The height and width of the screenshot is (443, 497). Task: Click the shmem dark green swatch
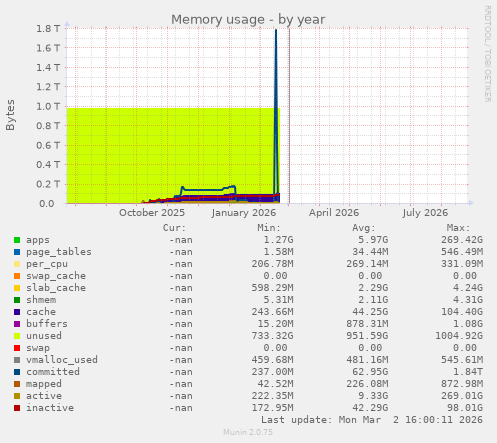(17, 300)
